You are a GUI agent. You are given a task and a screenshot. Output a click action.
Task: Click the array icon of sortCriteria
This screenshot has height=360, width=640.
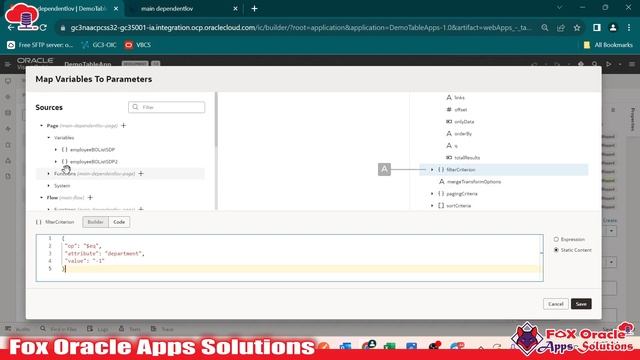[x=441, y=206]
